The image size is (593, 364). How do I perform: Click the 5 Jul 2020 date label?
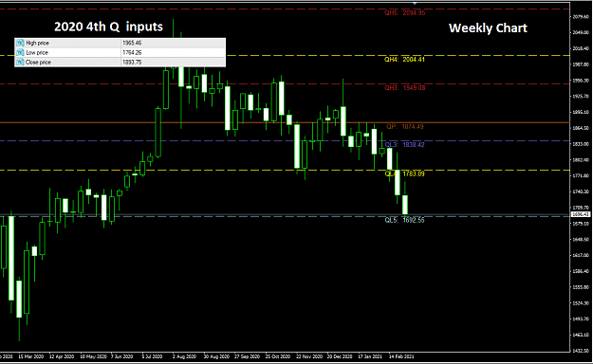[x=152, y=356]
